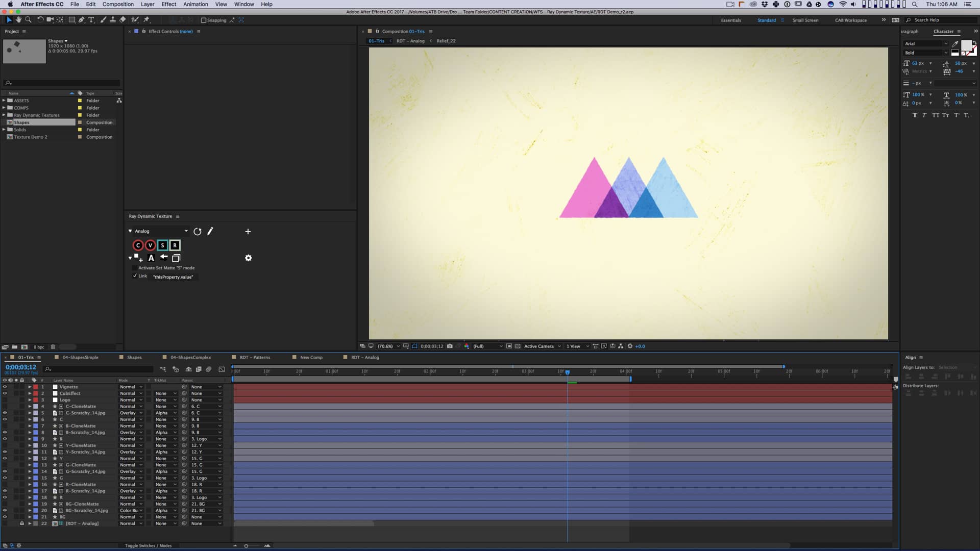Open Ray Dynamic Texture settings gear

click(x=249, y=258)
